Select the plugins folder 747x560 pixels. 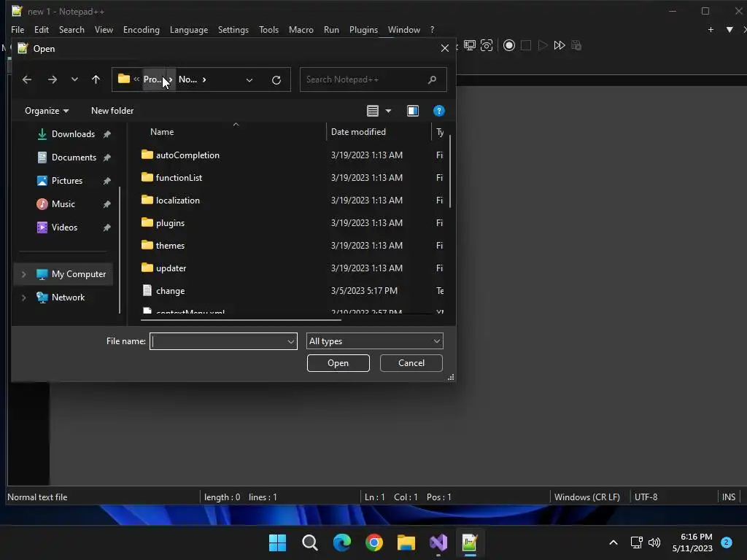click(170, 223)
